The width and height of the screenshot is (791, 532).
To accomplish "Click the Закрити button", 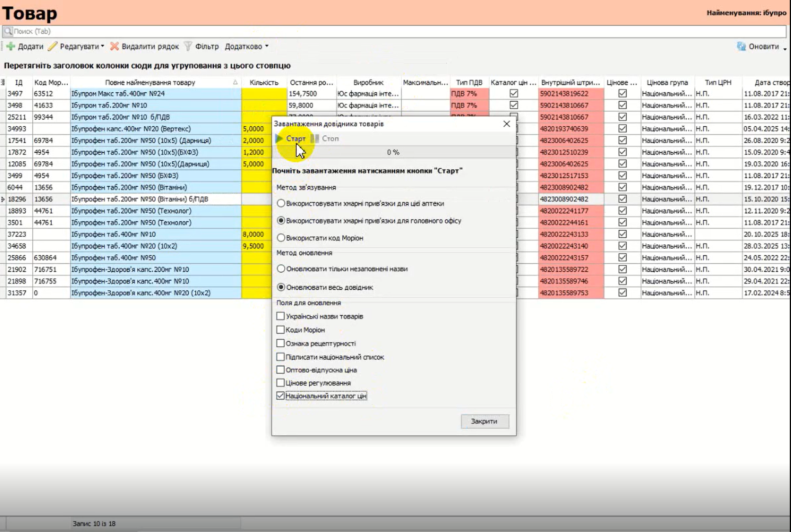I will (x=484, y=421).
